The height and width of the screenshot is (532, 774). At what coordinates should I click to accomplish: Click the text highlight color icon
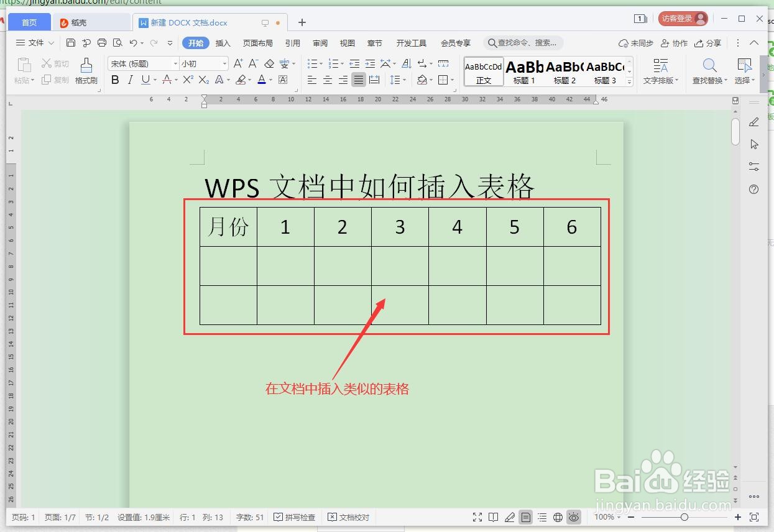tap(241, 80)
